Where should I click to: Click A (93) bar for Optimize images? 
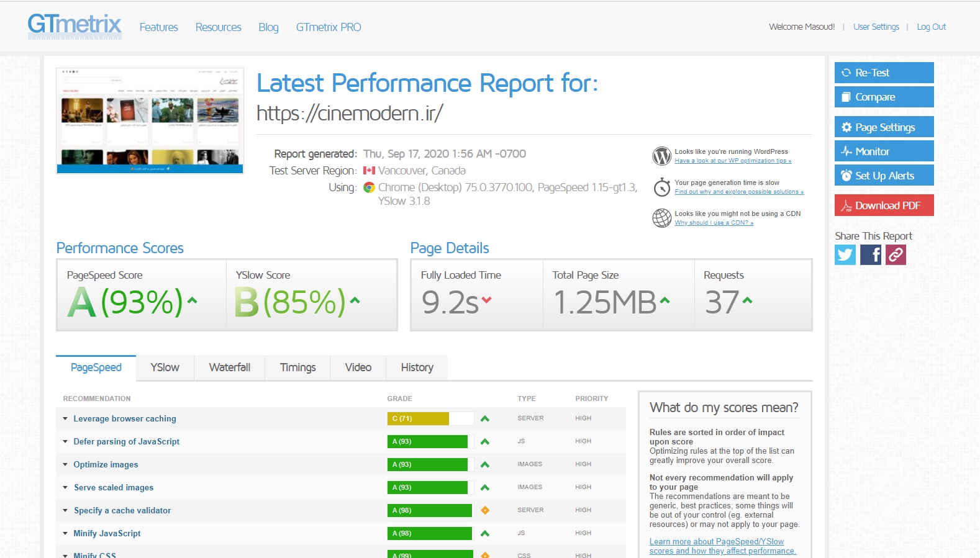430,465
